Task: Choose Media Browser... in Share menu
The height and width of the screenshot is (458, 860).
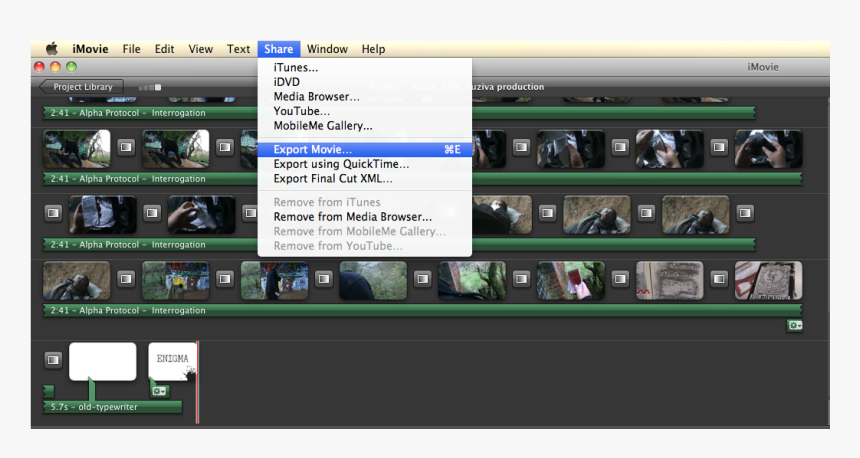Action: click(x=365, y=97)
